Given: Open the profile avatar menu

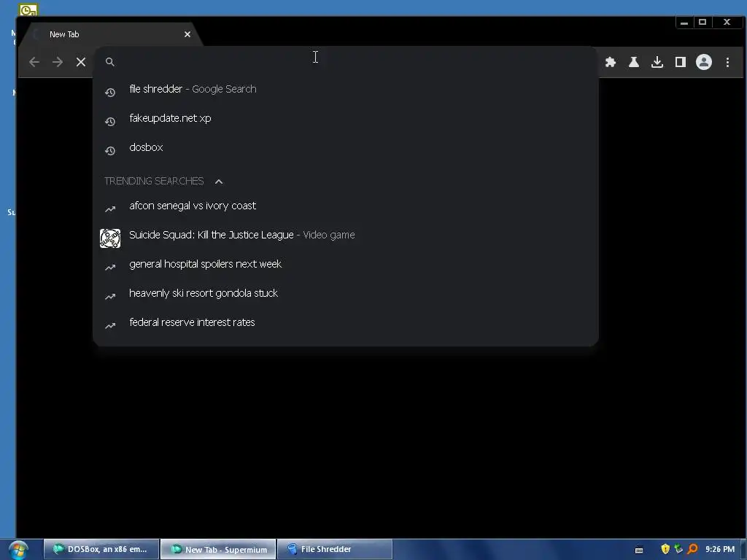Looking at the screenshot, I should click(704, 62).
